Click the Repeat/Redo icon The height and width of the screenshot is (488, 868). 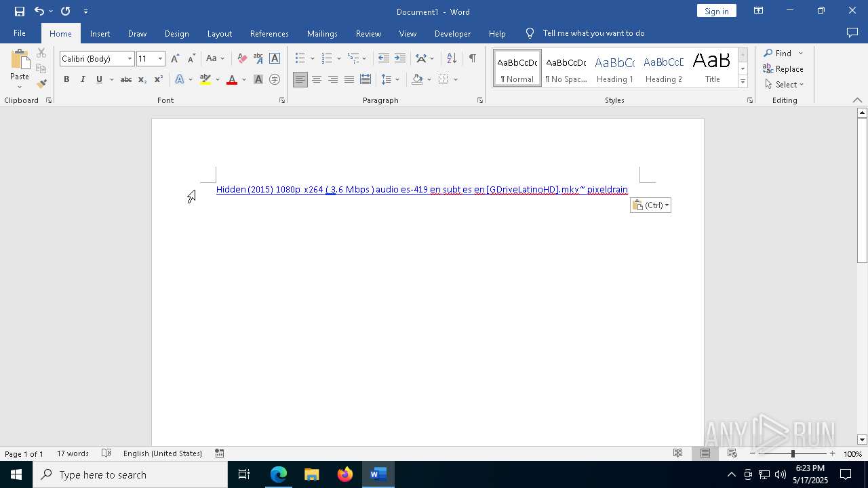[66, 12]
